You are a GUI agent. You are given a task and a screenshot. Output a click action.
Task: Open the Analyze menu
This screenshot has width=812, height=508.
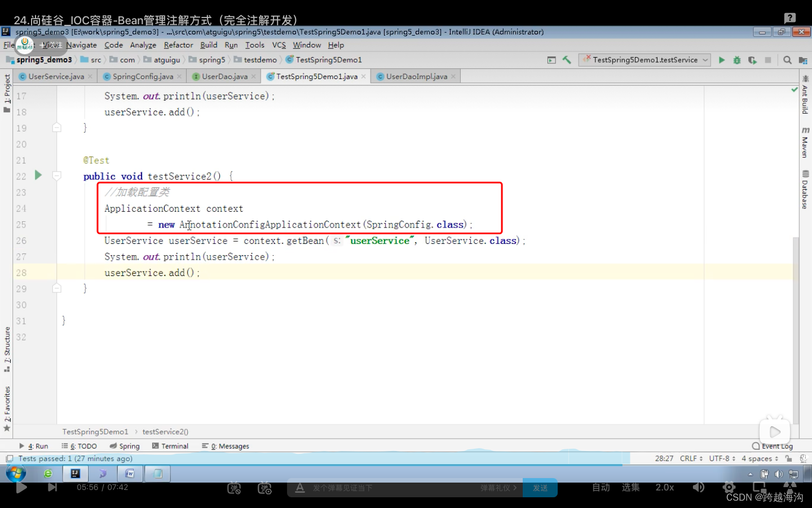tap(143, 45)
